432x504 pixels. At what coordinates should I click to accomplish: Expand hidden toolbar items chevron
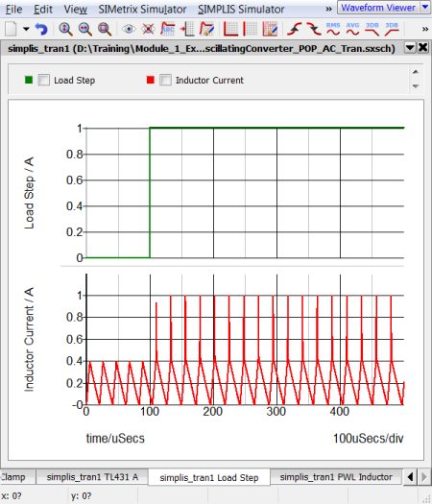coord(425,29)
